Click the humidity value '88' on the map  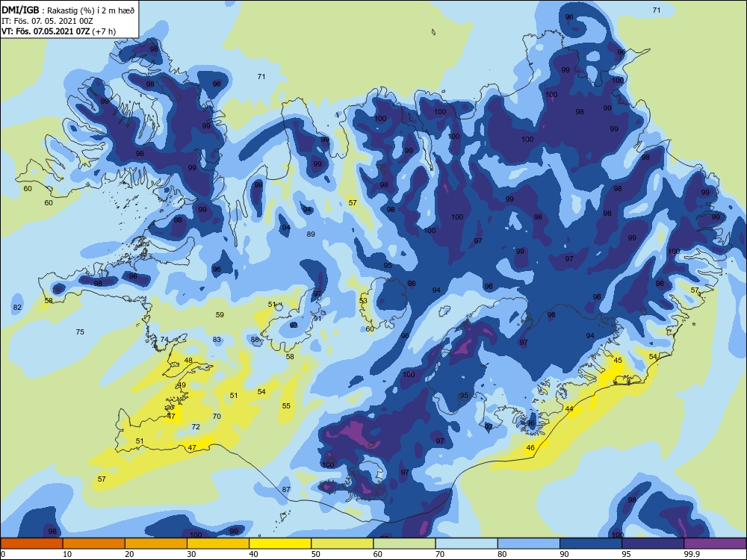click(x=255, y=340)
